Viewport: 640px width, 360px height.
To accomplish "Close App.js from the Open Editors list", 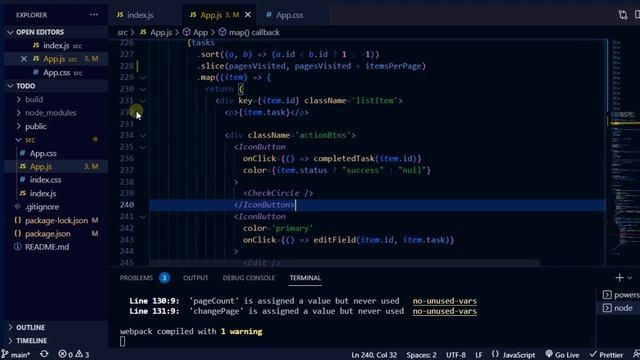I will click(24, 59).
